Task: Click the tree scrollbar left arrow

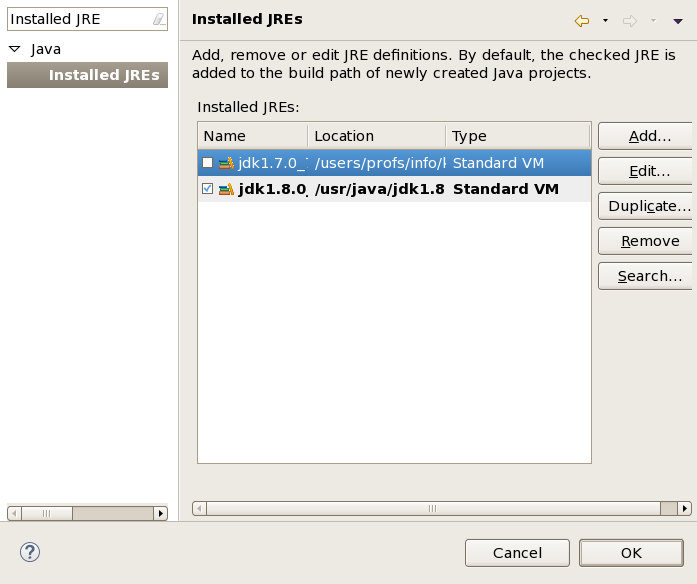Action: pyautogui.click(x=14, y=513)
